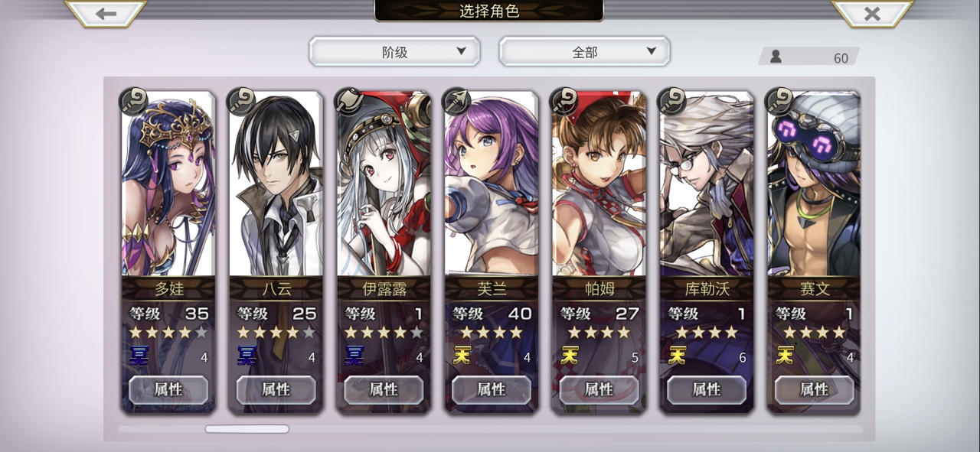Show 属性 of 库勒沃
The image size is (980, 452).
pyautogui.click(x=707, y=389)
